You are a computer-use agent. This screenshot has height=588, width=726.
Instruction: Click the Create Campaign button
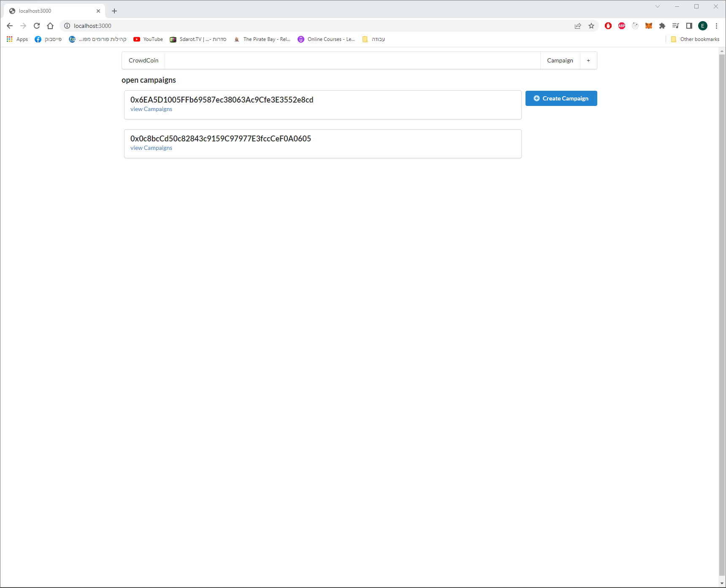click(x=561, y=98)
